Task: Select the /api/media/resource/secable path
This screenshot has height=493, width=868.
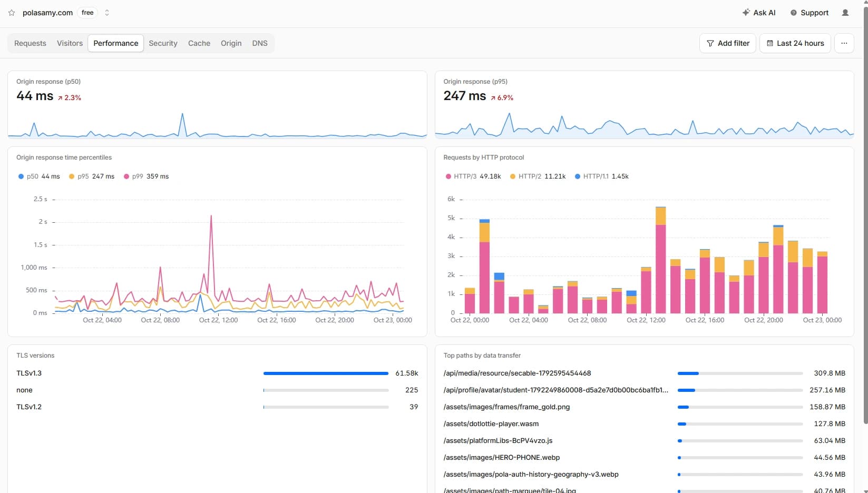Action: (517, 373)
